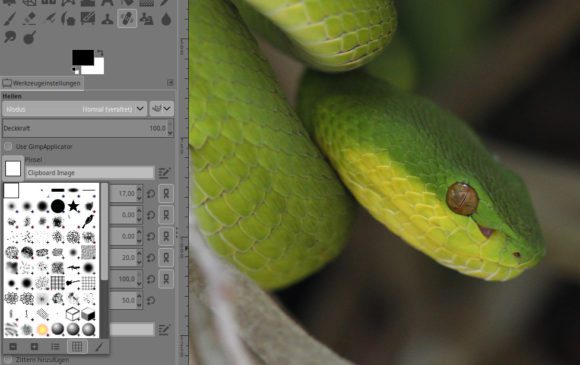Image resolution: width=580 pixels, height=365 pixels.
Task: Open the Modus dropdown
Action: pos(74,109)
